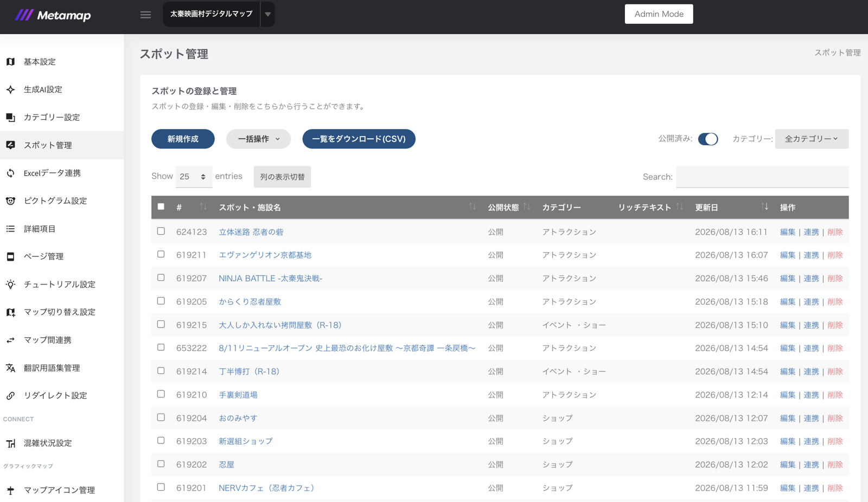Click the 列の表示切替 button
The height and width of the screenshot is (502, 868).
282,177
